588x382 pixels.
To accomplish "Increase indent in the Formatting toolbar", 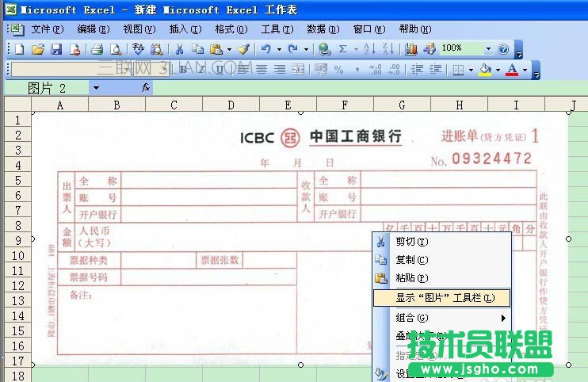I will [x=435, y=70].
